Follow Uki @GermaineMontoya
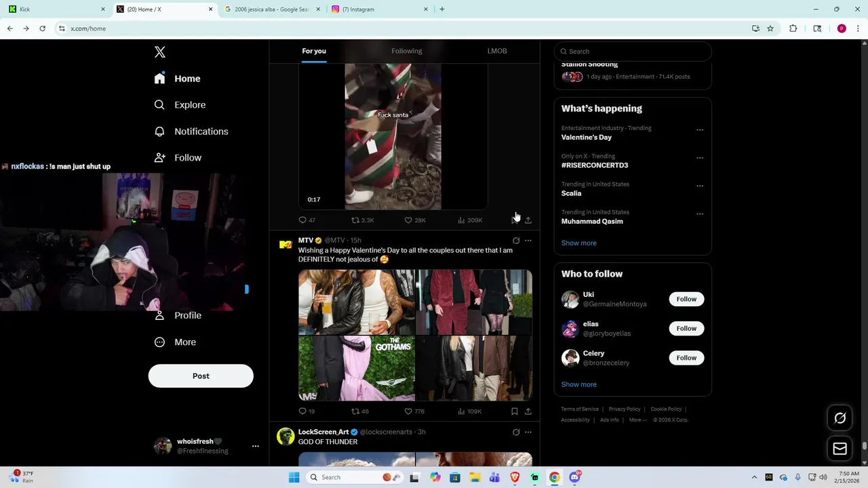This screenshot has height=488, width=868. coord(686,299)
